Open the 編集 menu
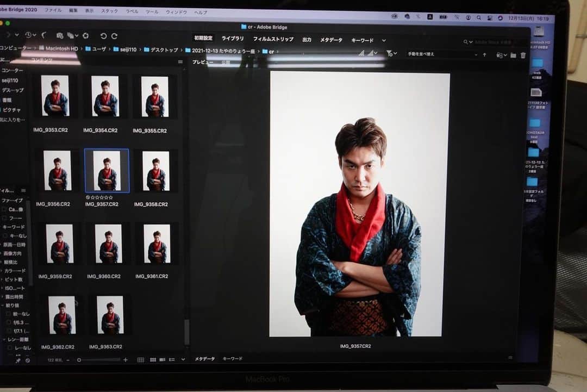Image resolution: width=587 pixels, height=392 pixels. pos(73,10)
